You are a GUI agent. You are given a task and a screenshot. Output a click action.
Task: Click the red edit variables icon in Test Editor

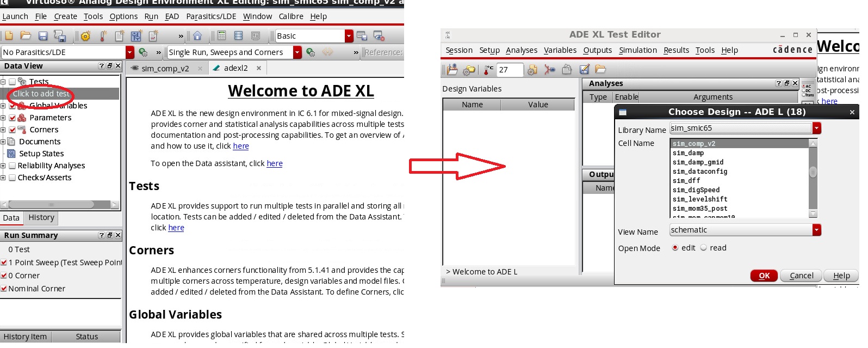pos(550,70)
